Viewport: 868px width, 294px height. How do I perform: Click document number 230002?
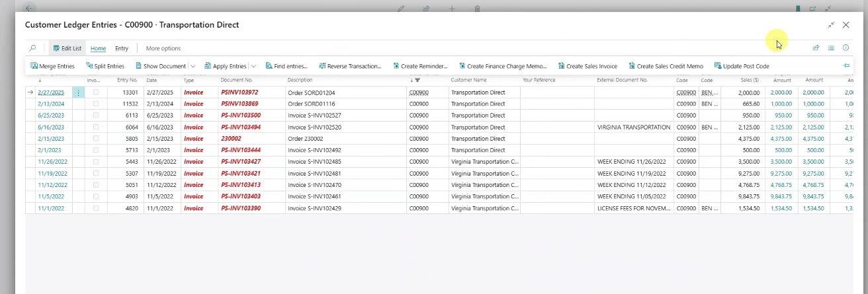(x=231, y=139)
